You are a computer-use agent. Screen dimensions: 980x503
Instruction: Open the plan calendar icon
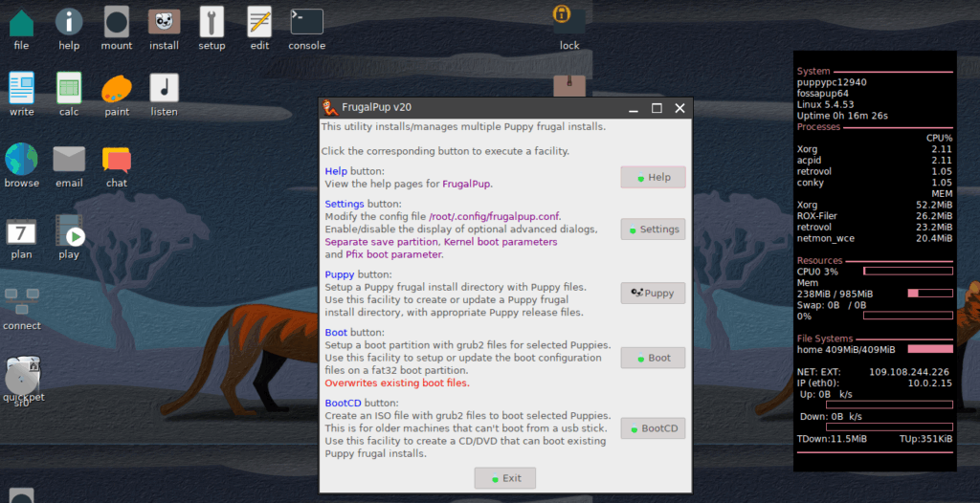tap(21, 231)
